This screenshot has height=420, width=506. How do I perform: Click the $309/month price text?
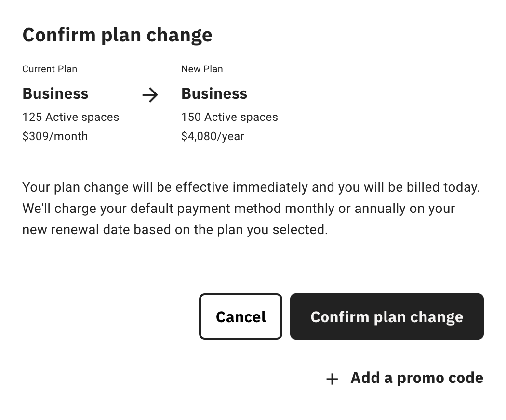[55, 136]
